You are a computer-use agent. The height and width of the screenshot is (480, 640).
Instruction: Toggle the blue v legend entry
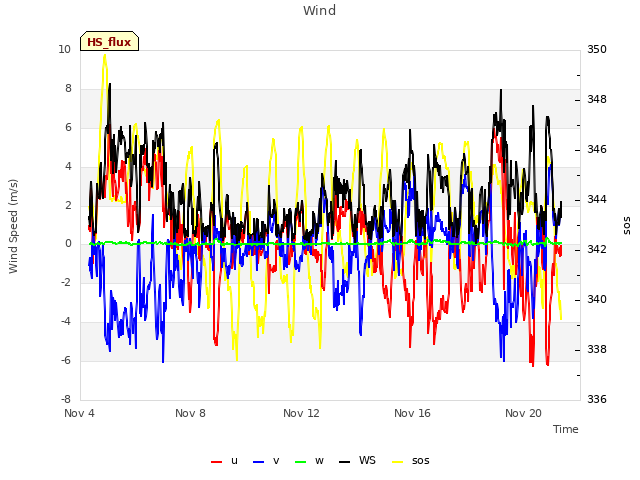pos(266,461)
